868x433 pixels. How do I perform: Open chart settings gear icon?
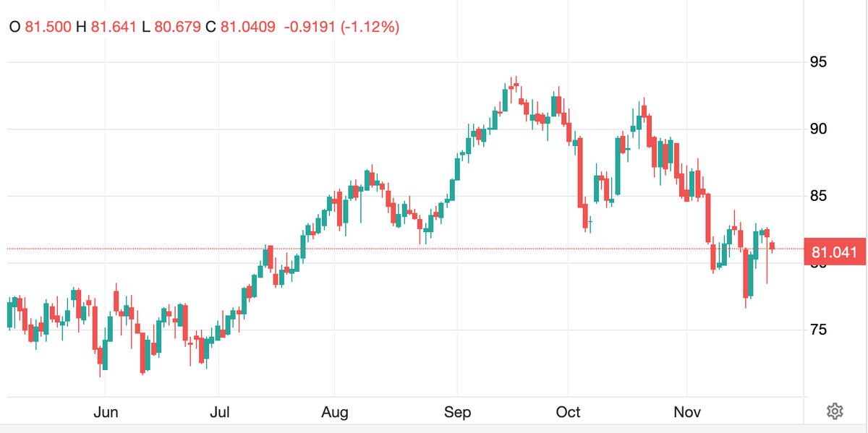835,412
